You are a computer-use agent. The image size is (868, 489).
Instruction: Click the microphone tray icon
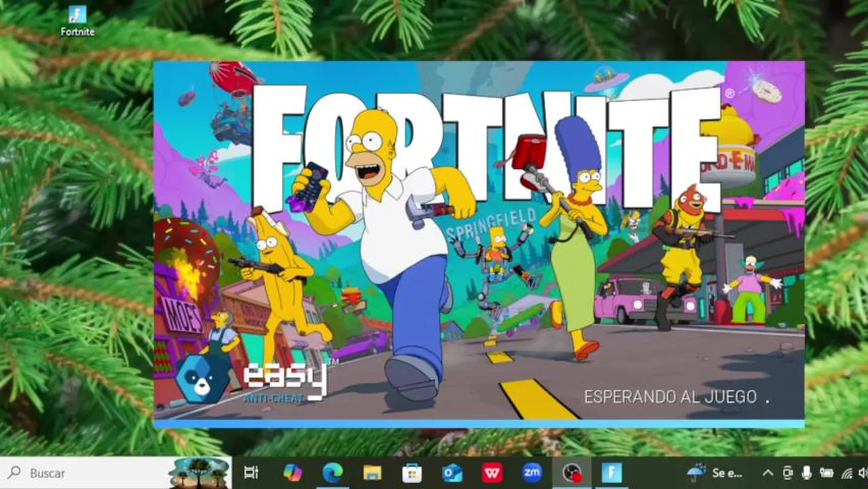pos(807,473)
